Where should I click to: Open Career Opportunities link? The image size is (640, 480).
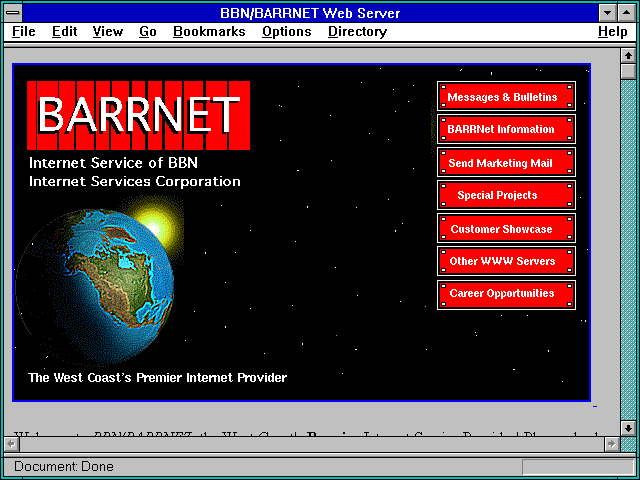[506, 294]
